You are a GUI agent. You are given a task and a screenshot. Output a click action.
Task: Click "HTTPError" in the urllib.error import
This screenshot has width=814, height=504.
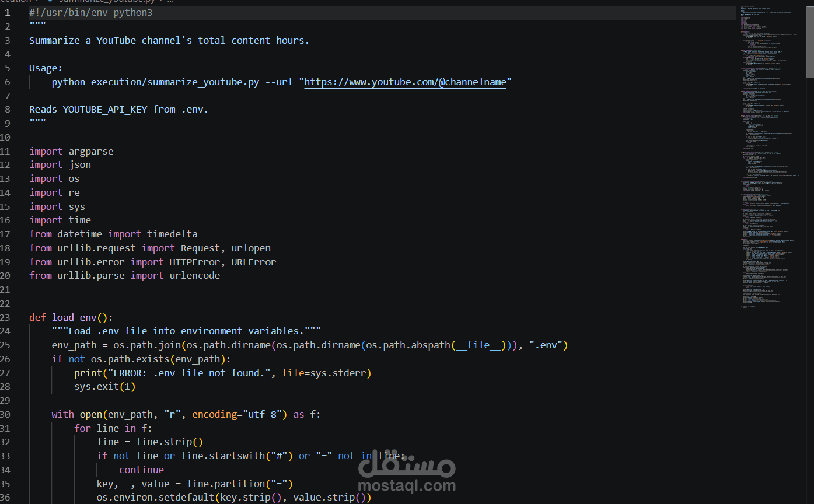click(195, 262)
